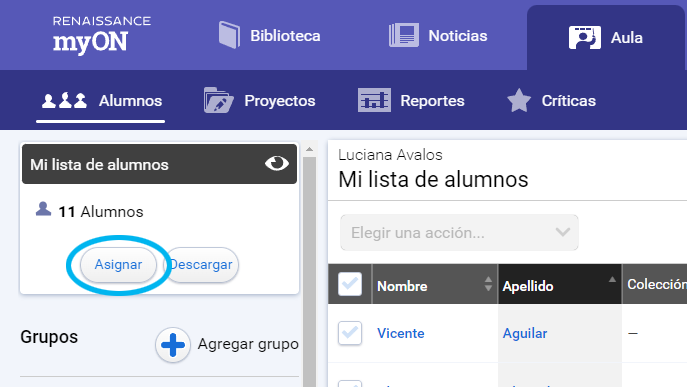The height and width of the screenshot is (387, 687).
Task: Toggle eye icon on Mi lista de alumnos
Action: [x=277, y=163]
